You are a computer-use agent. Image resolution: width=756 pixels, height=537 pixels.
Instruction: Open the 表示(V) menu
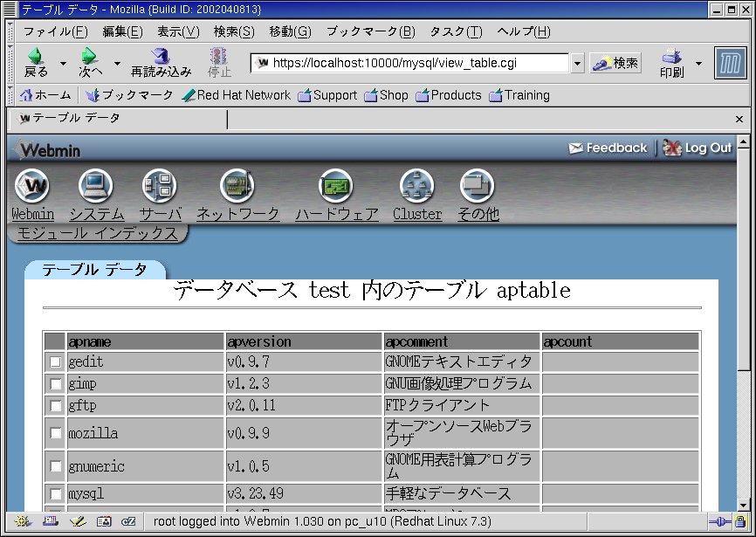click(x=178, y=31)
